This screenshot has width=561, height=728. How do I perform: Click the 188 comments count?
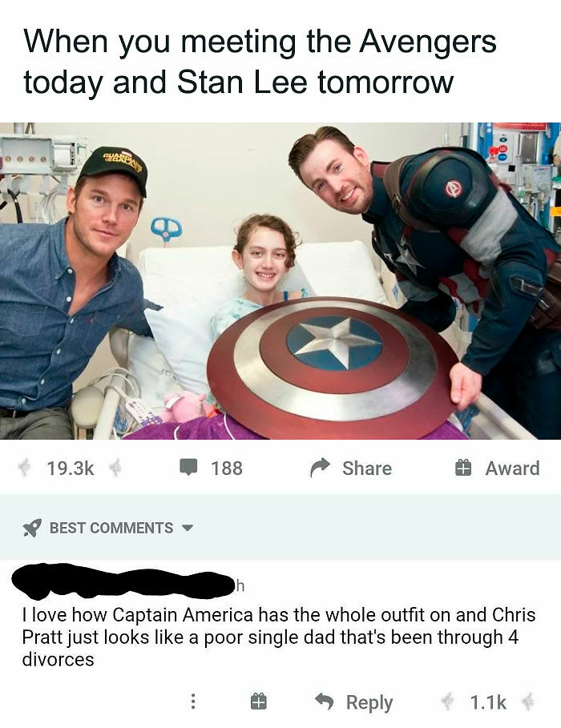click(227, 468)
